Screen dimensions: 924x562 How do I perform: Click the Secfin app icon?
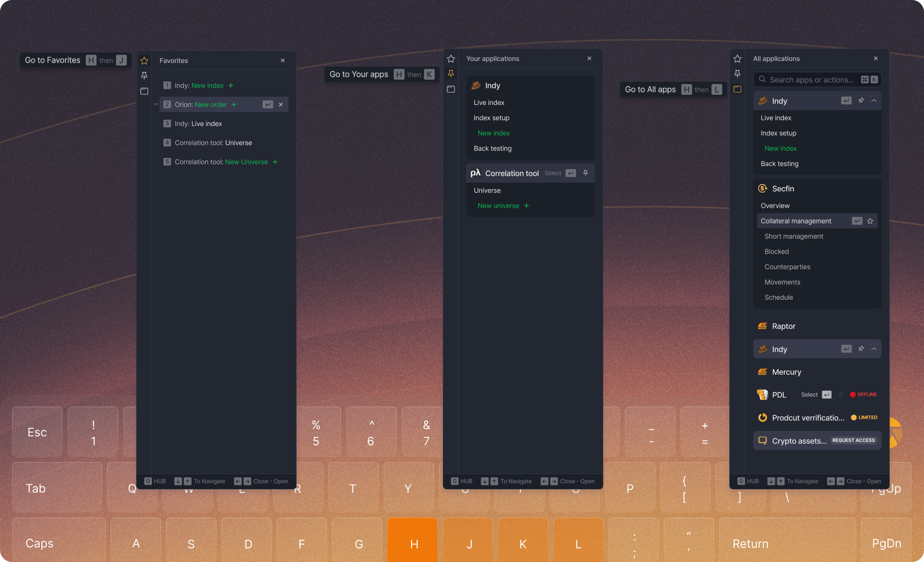tap(763, 189)
